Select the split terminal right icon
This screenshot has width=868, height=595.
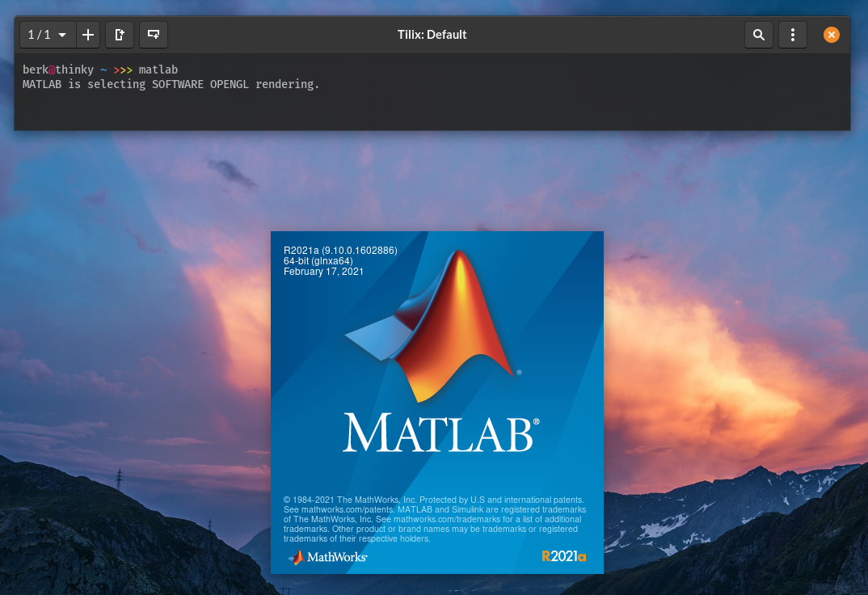click(x=120, y=35)
